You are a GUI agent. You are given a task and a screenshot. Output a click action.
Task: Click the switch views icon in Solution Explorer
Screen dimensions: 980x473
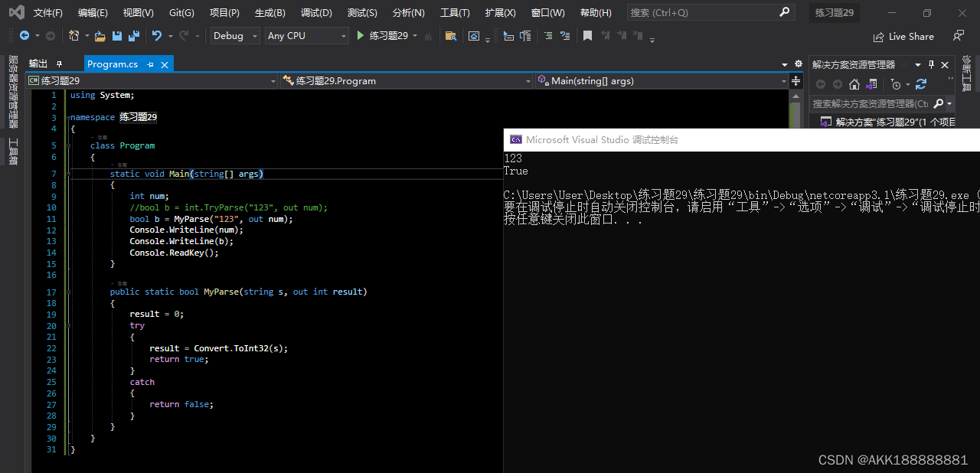871,84
